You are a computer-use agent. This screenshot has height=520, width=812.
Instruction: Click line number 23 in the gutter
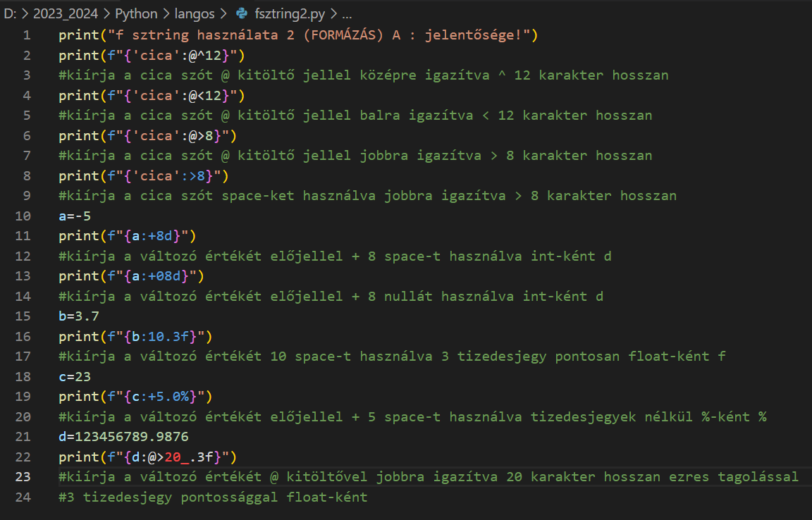tap(23, 477)
